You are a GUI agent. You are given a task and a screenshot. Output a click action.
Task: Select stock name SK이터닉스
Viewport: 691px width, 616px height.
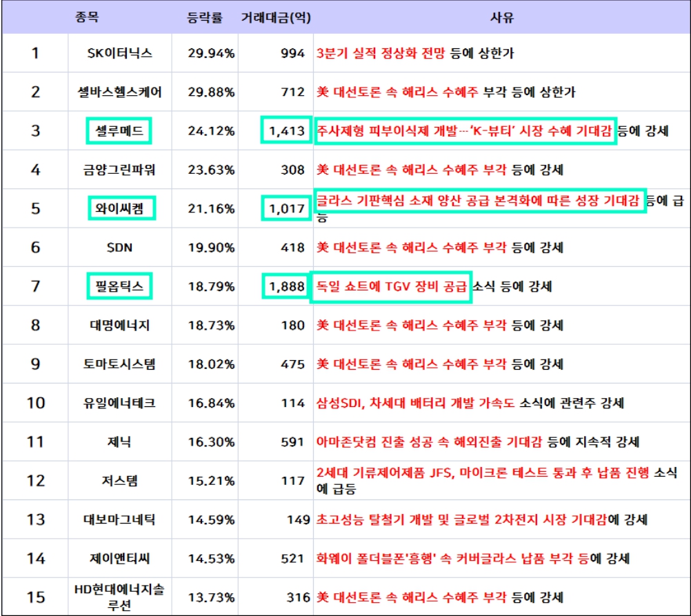click(120, 53)
